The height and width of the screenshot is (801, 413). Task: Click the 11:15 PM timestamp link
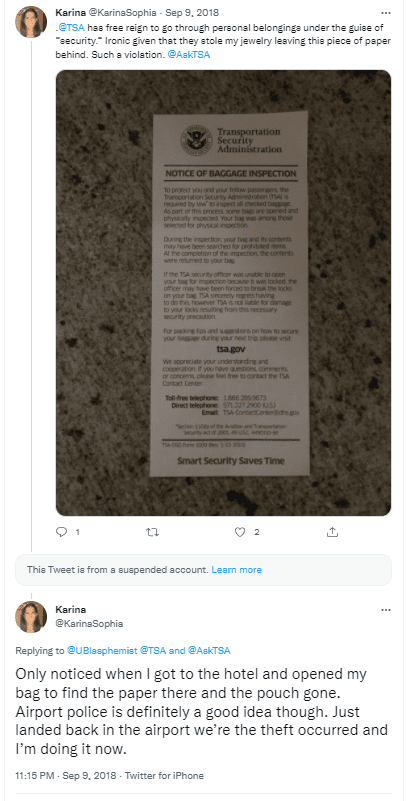point(35,775)
